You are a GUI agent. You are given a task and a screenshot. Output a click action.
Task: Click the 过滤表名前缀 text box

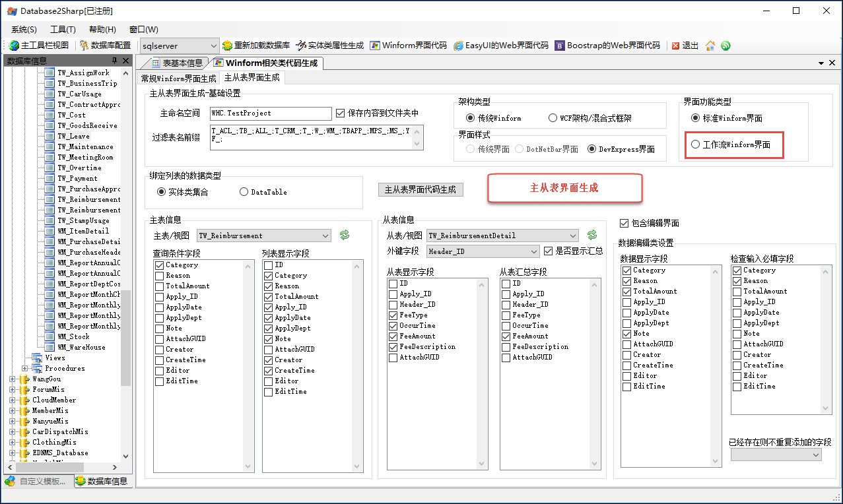click(317, 137)
